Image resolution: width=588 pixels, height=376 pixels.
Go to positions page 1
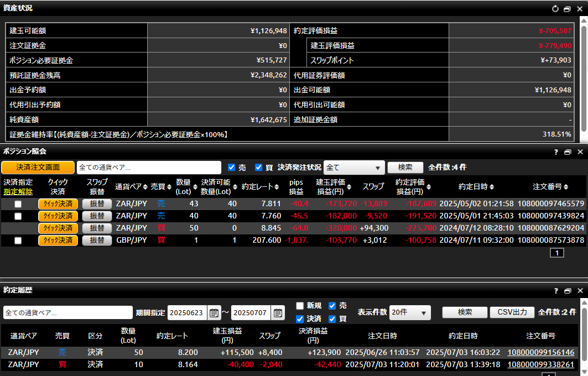[x=557, y=253]
